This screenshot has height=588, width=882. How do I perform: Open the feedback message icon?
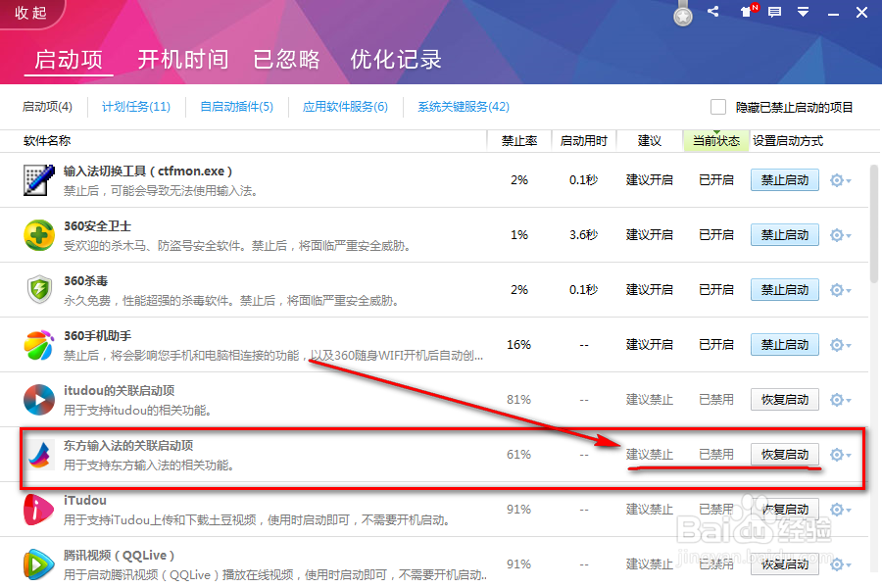774,11
